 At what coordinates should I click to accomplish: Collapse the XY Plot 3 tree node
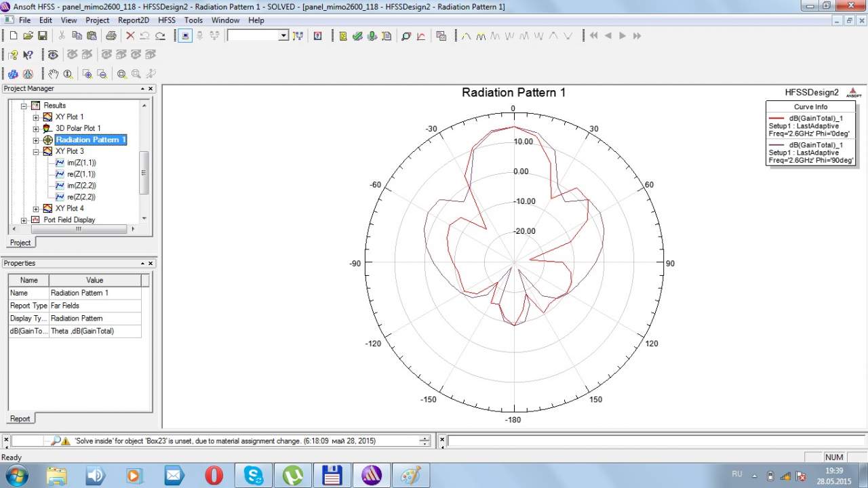click(36, 152)
